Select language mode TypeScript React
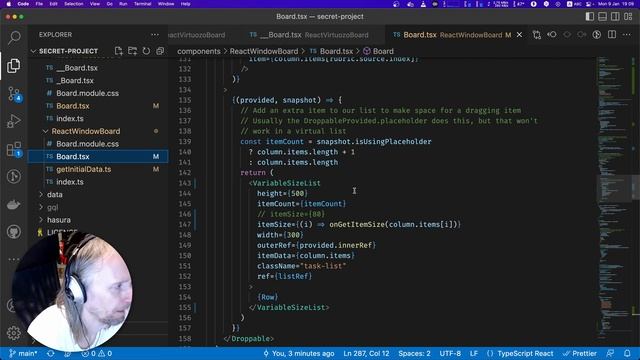640x360 pixels. click(x=525, y=353)
